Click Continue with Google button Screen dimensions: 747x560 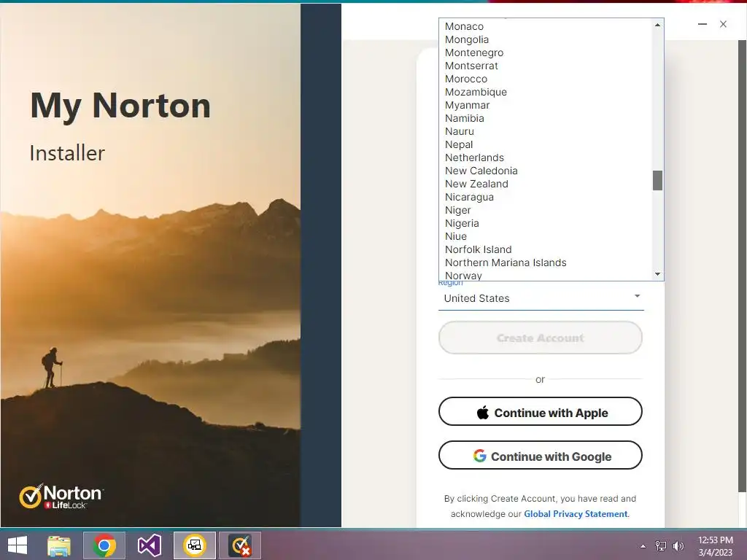pos(541,455)
